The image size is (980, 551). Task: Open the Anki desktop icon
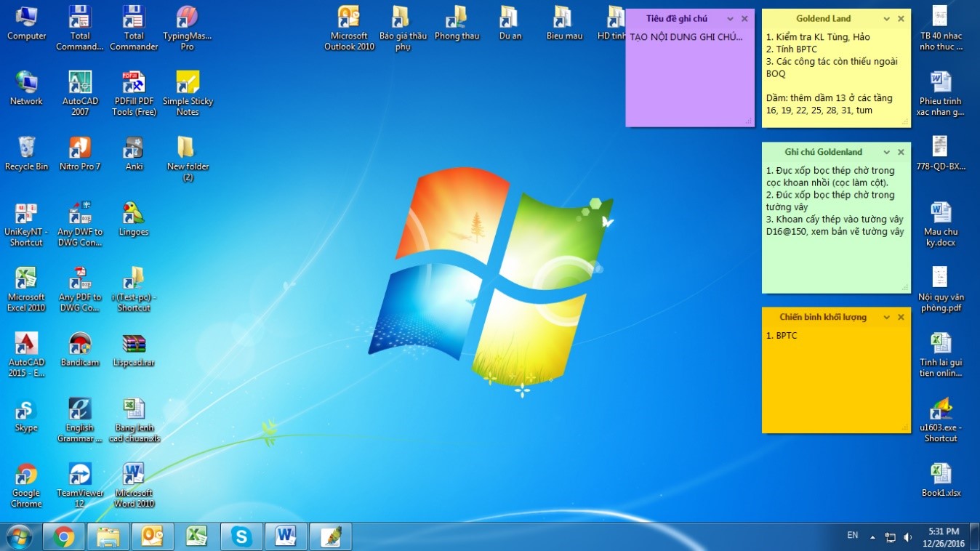134,149
